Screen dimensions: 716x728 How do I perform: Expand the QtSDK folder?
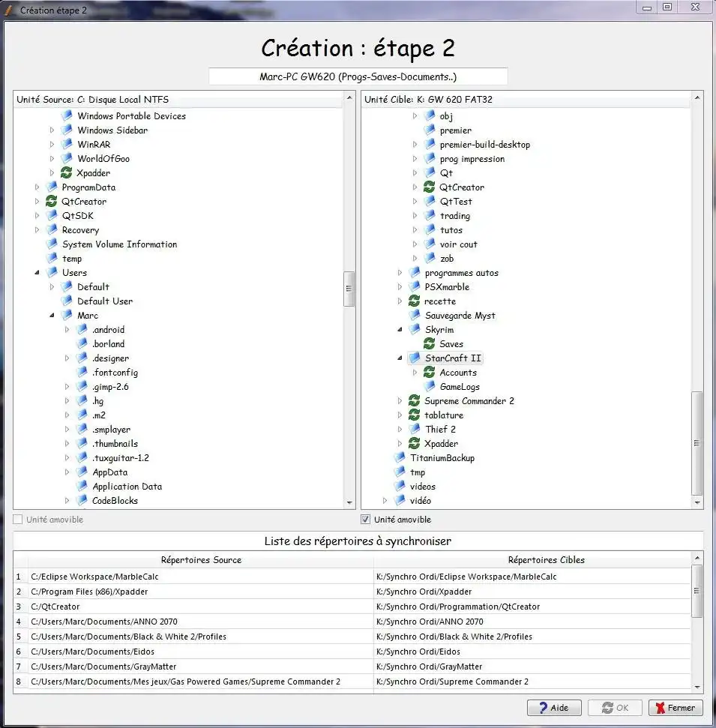[37, 216]
